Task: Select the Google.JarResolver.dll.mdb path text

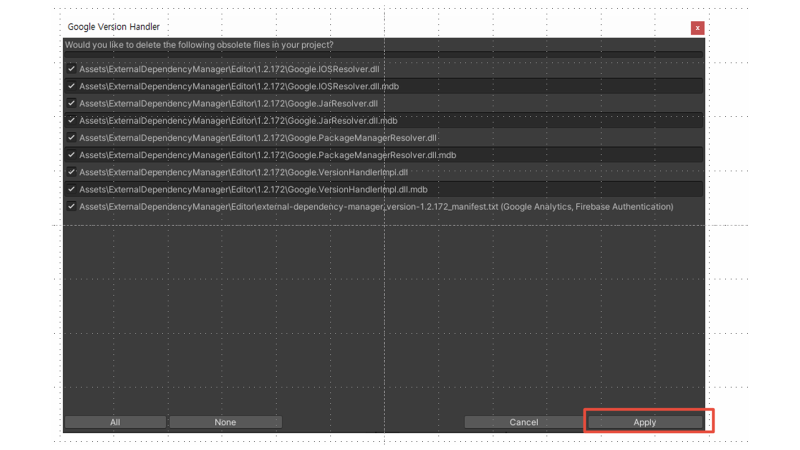Action: 238,120
